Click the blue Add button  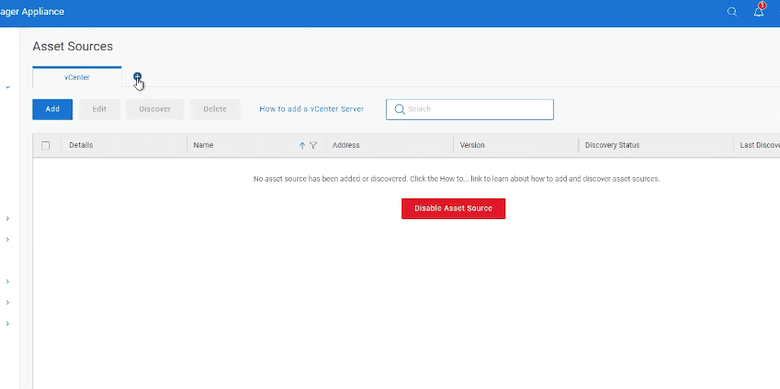(x=53, y=109)
